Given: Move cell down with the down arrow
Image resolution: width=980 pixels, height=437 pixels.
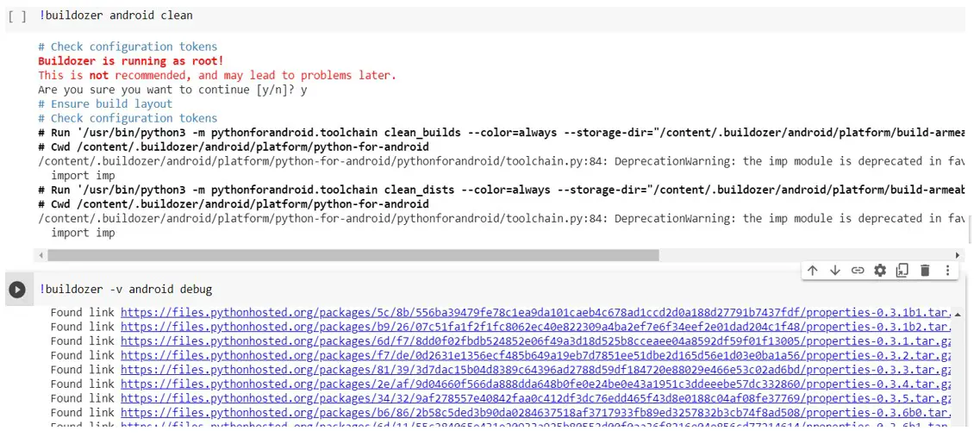Looking at the screenshot, I should [x=834, y=271].
